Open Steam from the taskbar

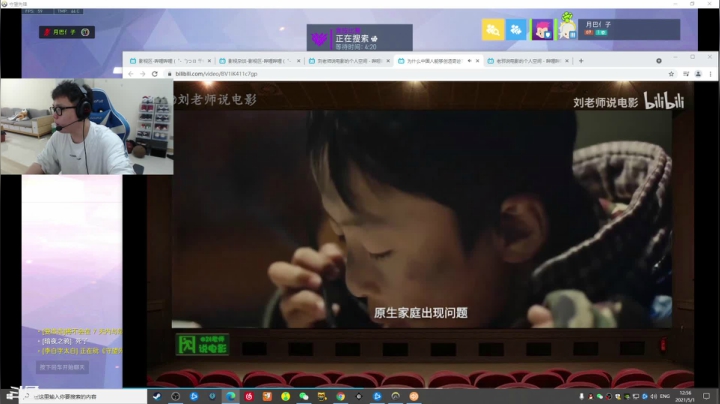157,396
